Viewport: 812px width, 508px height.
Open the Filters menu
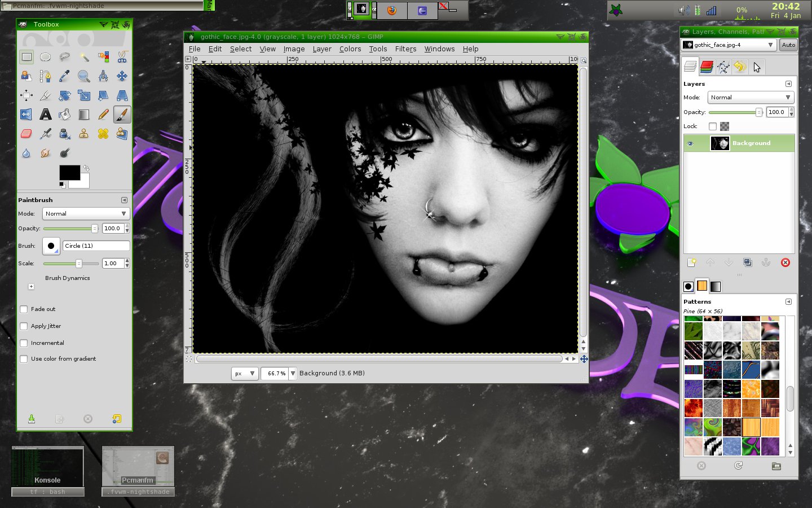405,49
